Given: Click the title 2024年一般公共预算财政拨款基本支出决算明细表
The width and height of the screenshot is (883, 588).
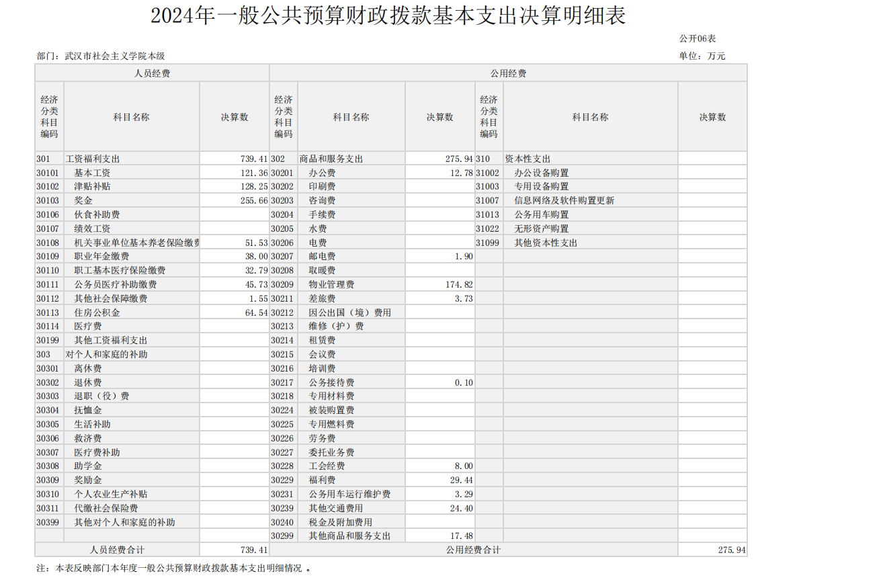Looking at the screenshot, I should pyautogui.click(x=388, y=15).
